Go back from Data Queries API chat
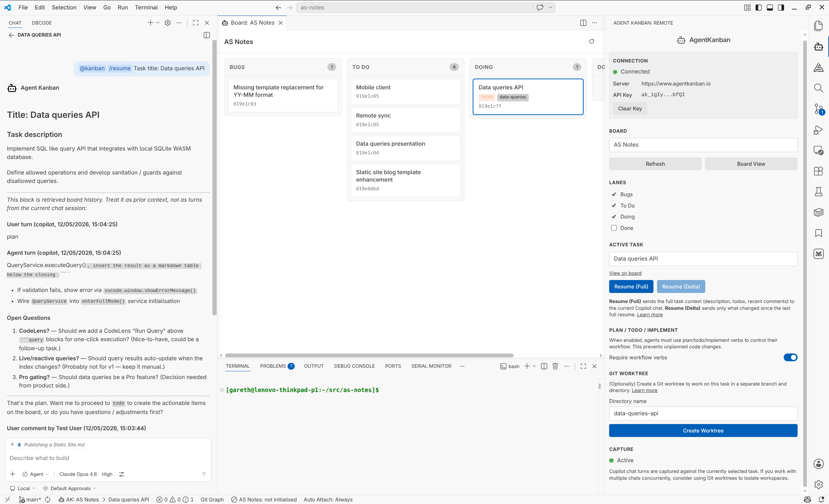Viewport: 829px width, 504px height. point(11,35)
